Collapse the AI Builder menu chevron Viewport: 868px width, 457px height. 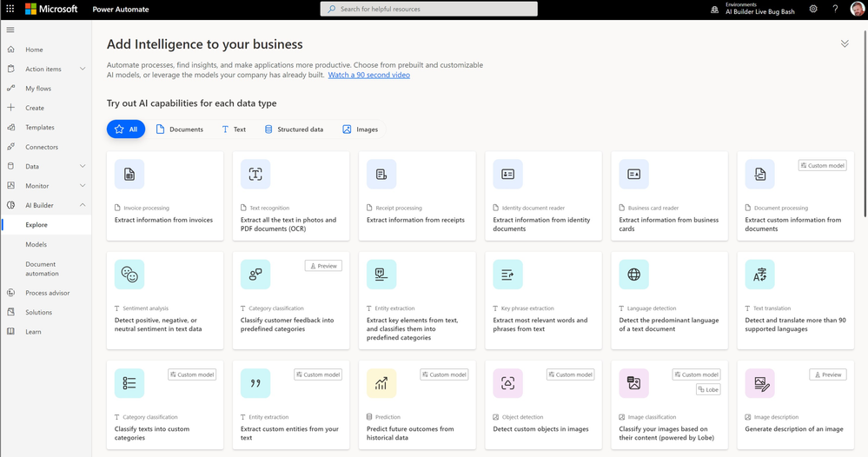pyautogui.click(x=83, y=205)
